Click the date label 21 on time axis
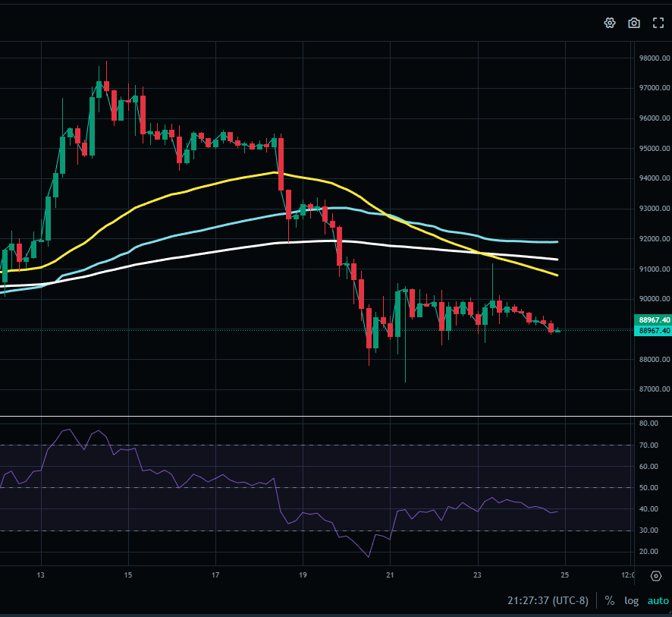This screenshot has height=617, width=672. click(390, 575)
